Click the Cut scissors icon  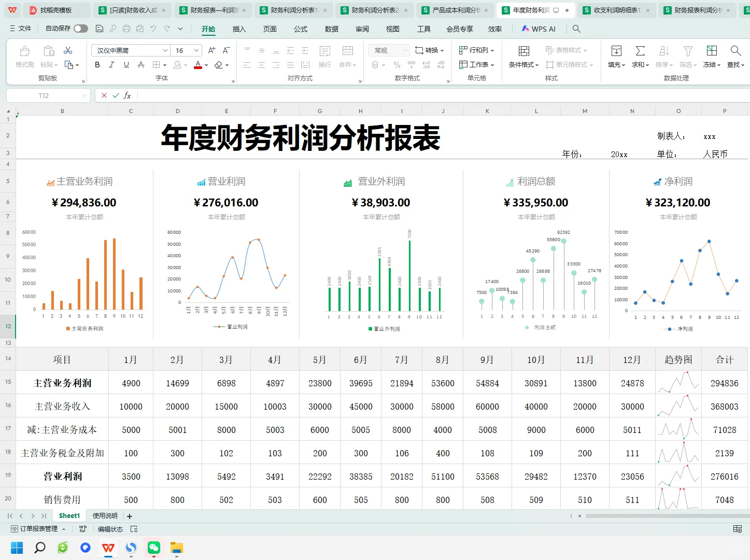click(x=68, y=50)
